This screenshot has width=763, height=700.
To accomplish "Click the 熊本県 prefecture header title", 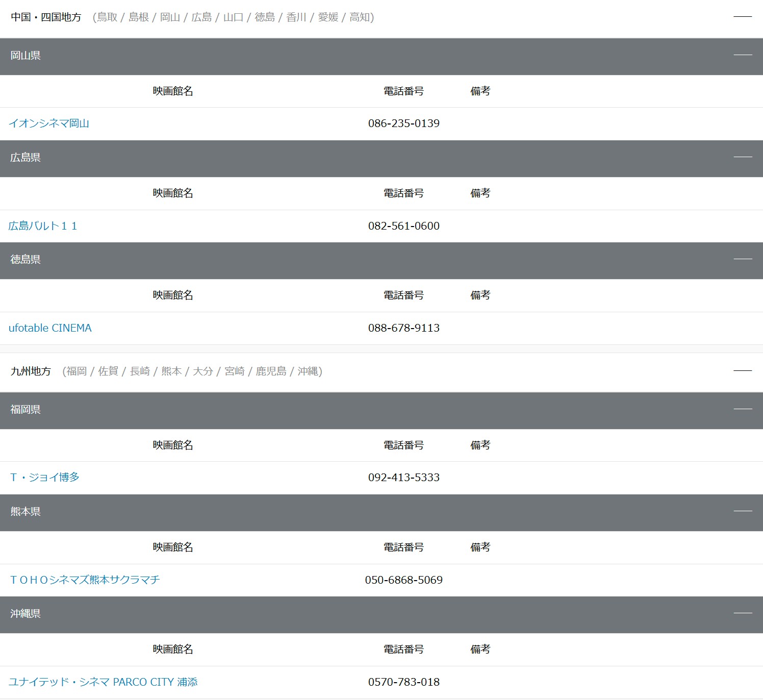I will (26, 512).
